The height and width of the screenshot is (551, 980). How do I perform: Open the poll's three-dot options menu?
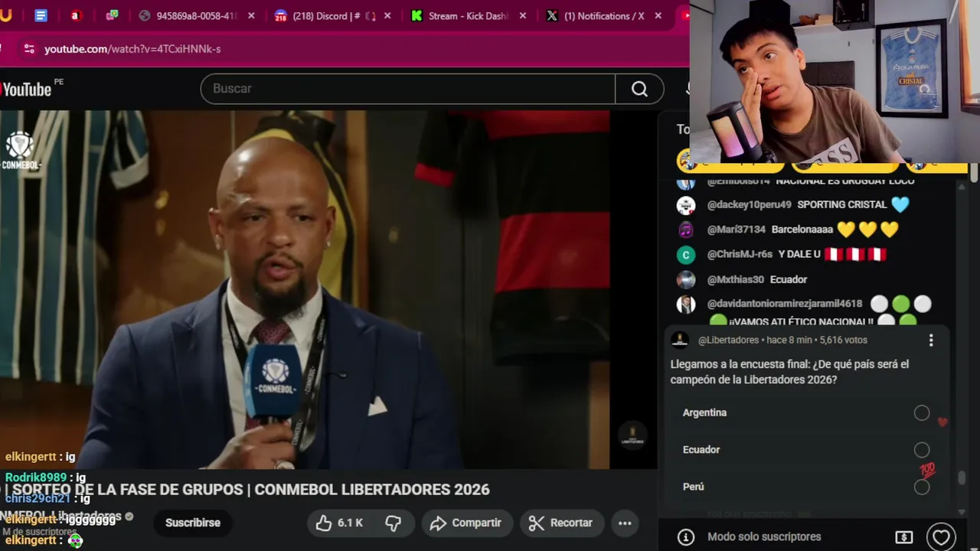coord(931,340)
